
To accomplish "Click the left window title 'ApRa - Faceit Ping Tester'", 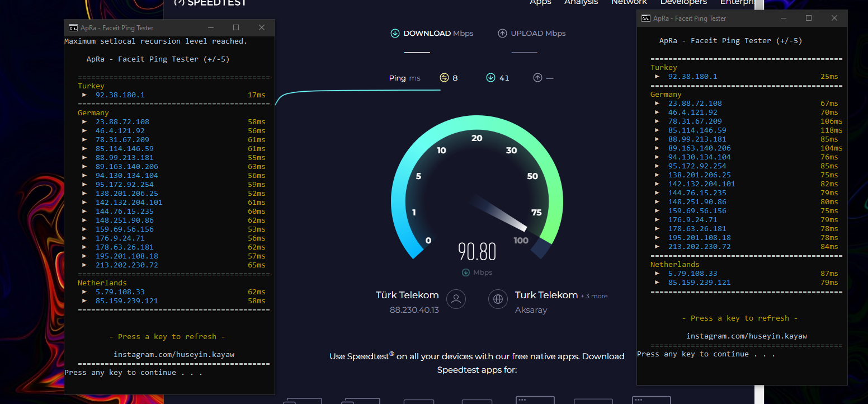I will tap(117, 28).
